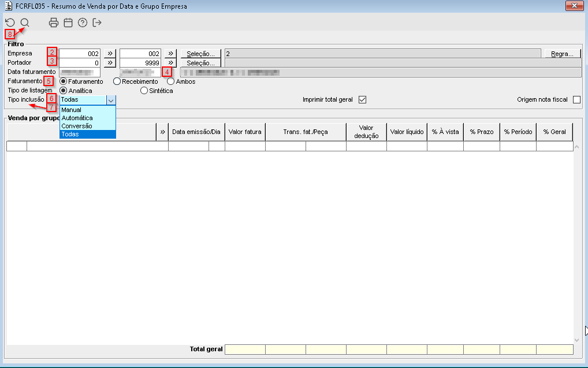The image size is (588, 368).
Task: Click the final Data faturamento field
Action: coord(140,72)
